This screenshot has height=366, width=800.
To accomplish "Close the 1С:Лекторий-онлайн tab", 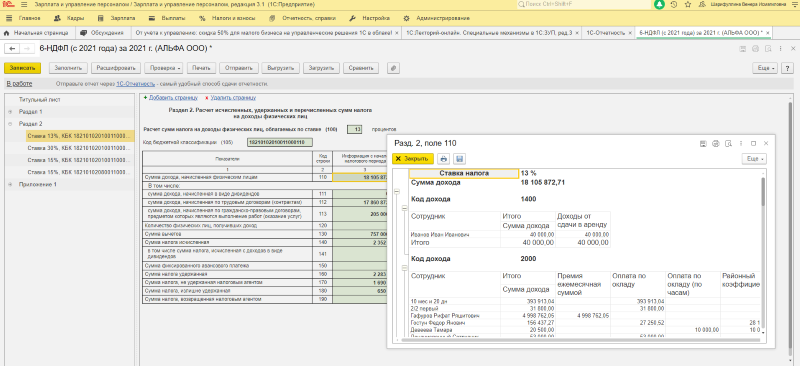I will [577, 33].
